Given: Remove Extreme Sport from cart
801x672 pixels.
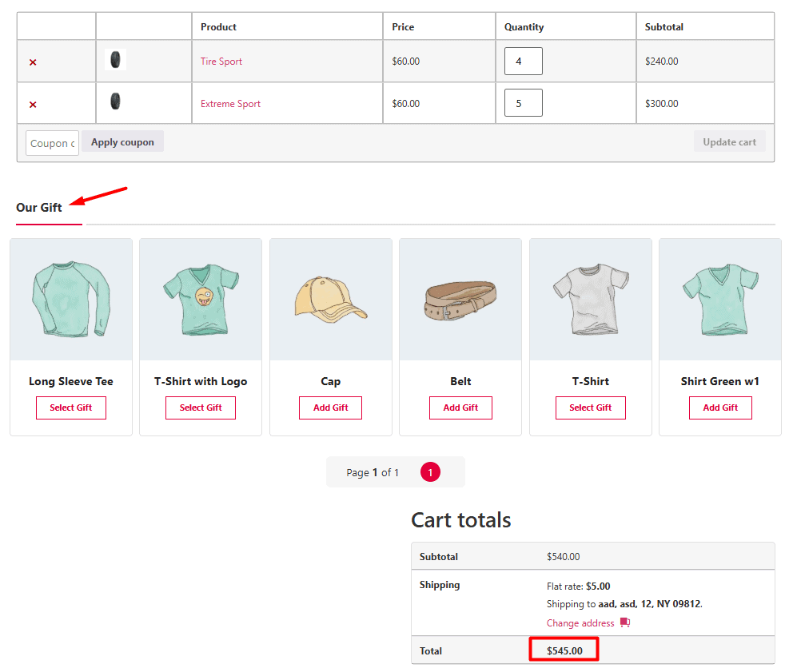Looking at the screenshot, I should click(33, 105).
